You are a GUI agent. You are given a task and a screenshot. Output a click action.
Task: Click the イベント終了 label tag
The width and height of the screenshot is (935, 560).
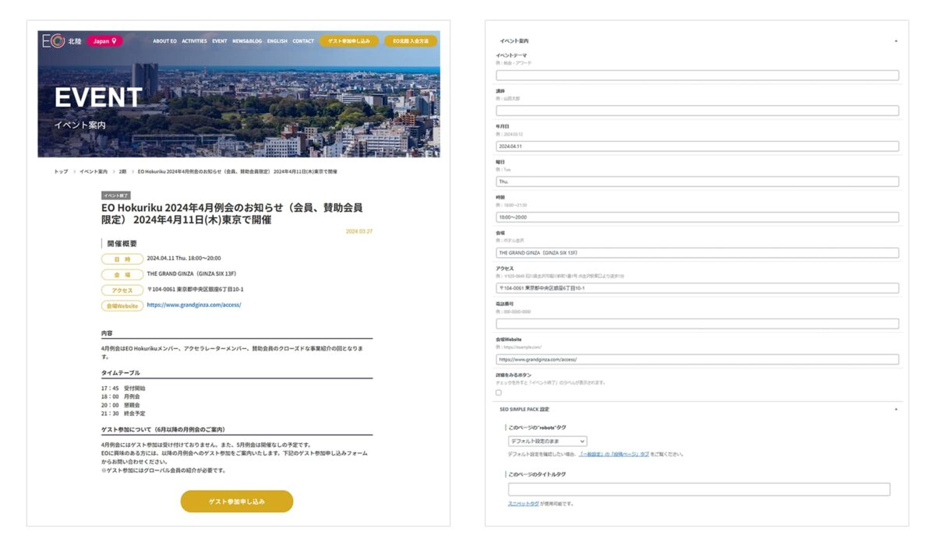click(x=116, y=195)
